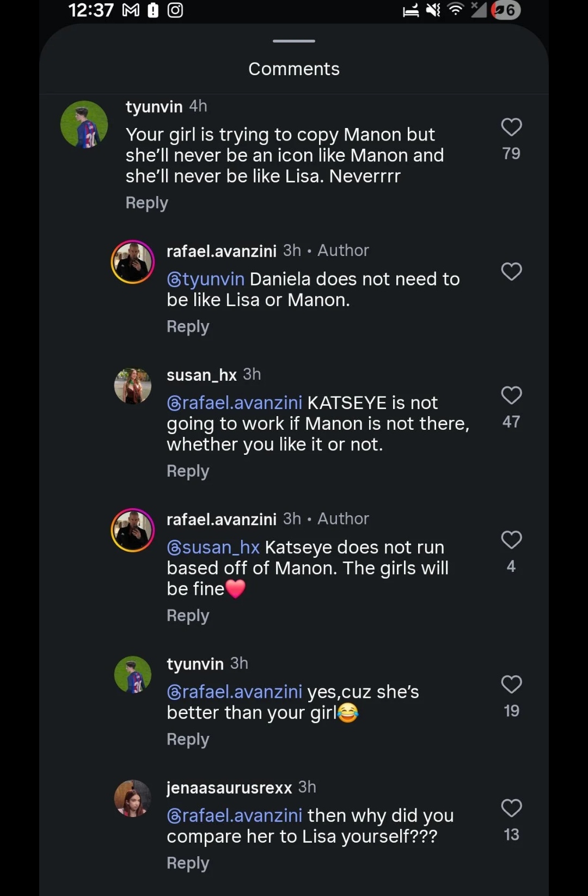588x896 pixels.
Task: Open susan_hx's profile avatar
Action: 133,386
